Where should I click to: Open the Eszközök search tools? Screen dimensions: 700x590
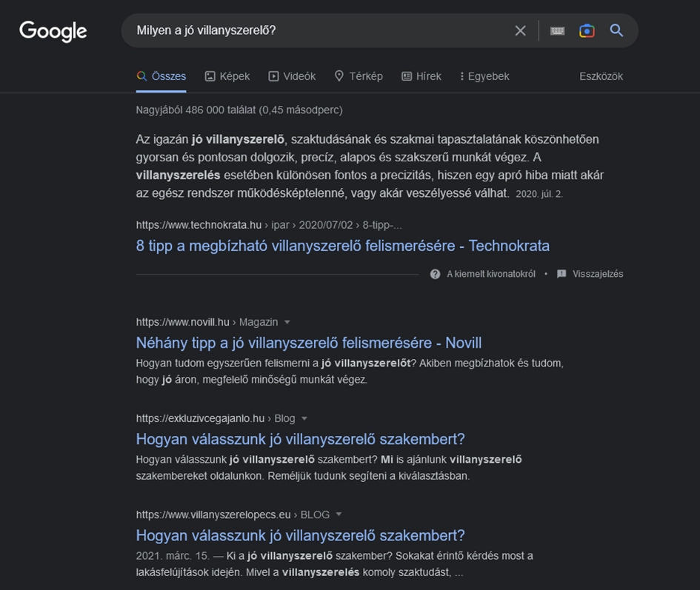pos(601,76)
